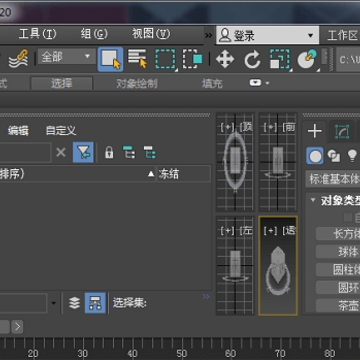360x360 pixels.
Task: Open the 编辑 menu in scene explorer
Action: pos(18,131)
